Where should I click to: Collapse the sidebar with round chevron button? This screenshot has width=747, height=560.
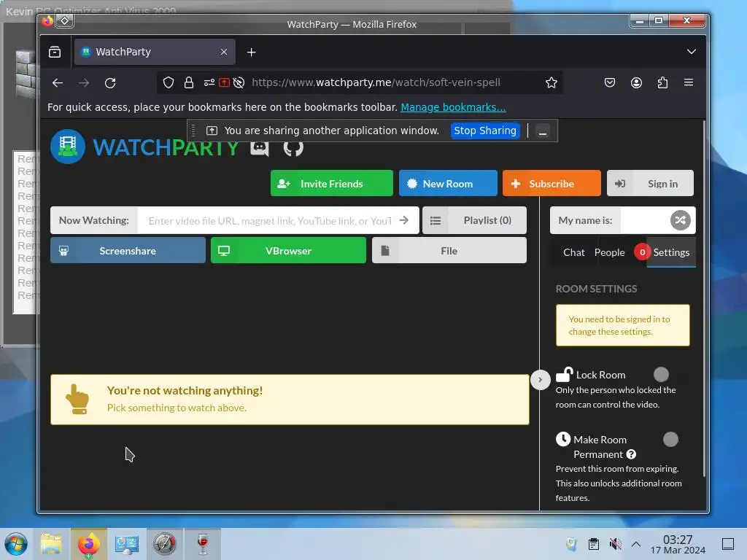coord(541,379)
